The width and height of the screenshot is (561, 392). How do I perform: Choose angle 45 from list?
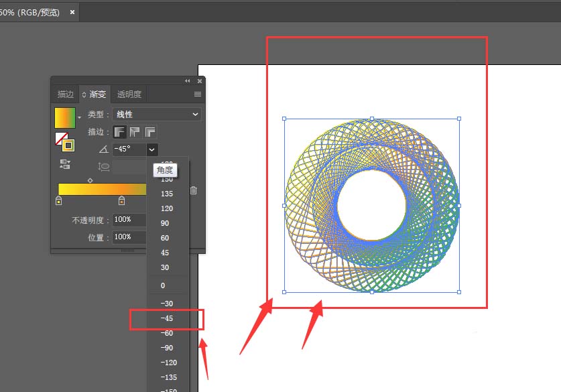[x=165, y=253]
